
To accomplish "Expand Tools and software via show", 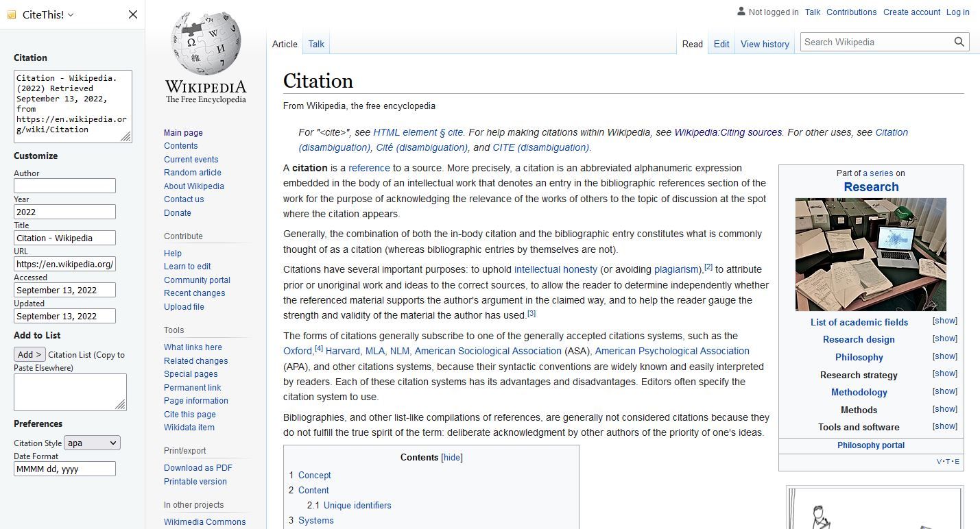I will coord(944,426).
